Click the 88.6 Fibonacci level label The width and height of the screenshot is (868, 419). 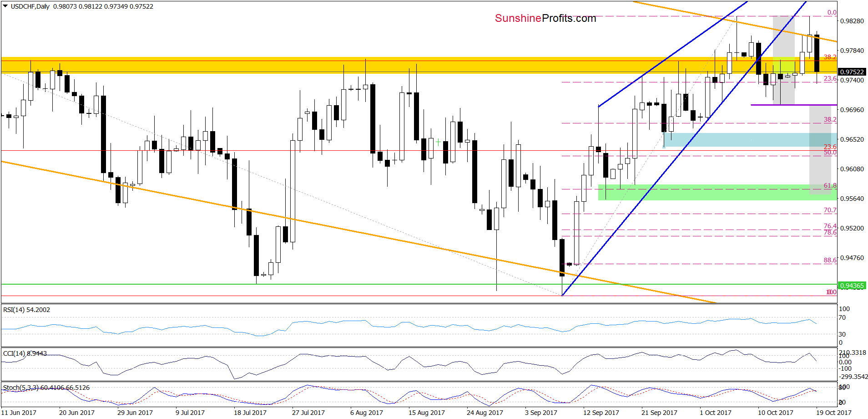coord(830,261)
